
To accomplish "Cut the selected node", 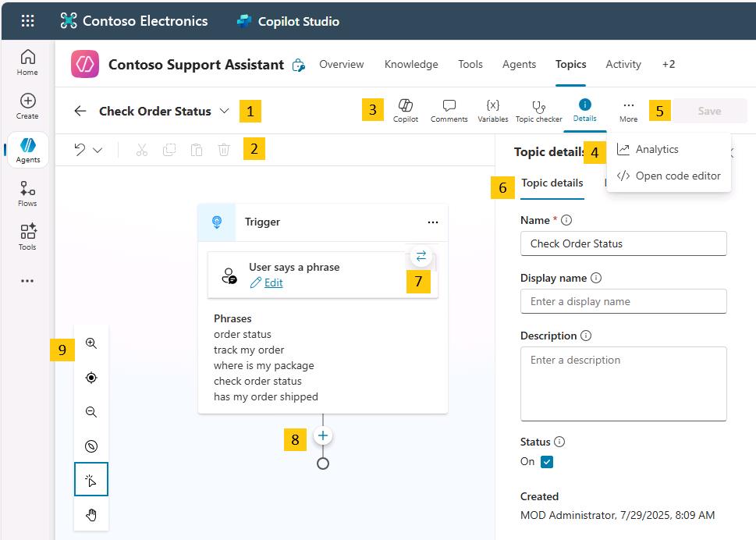I will coord(141,150).
